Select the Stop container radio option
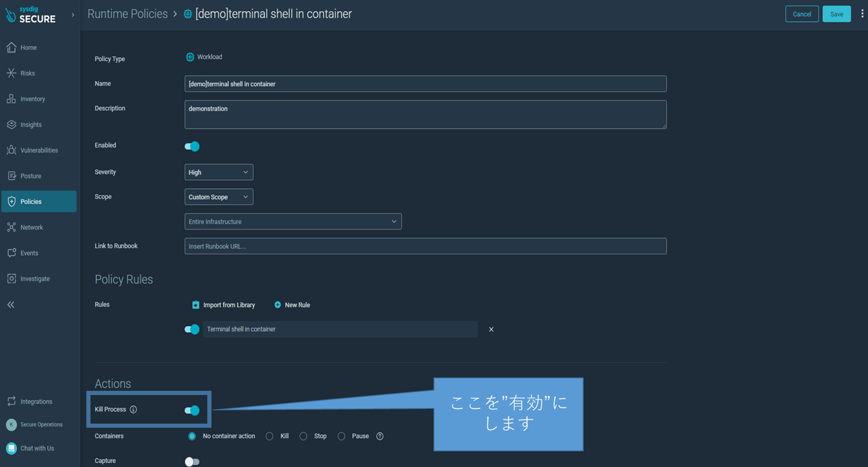 point(304,436)
